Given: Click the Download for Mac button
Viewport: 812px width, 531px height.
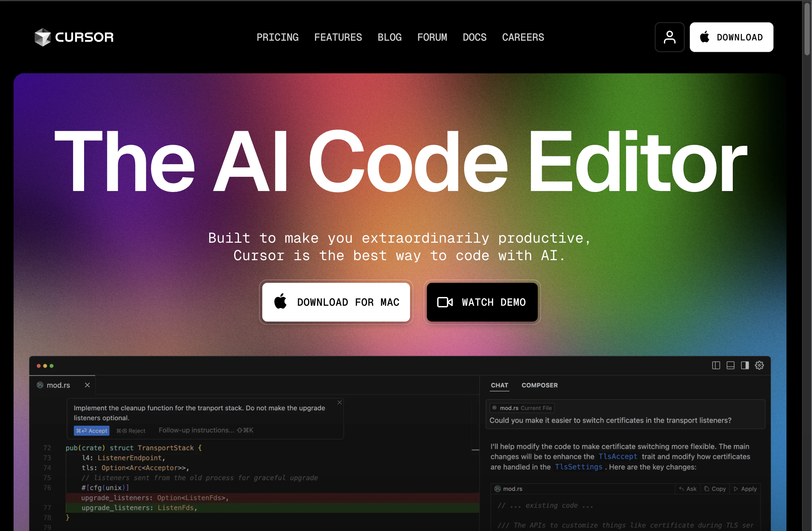Looking at the screenshot, I should [x=336, y=302].
